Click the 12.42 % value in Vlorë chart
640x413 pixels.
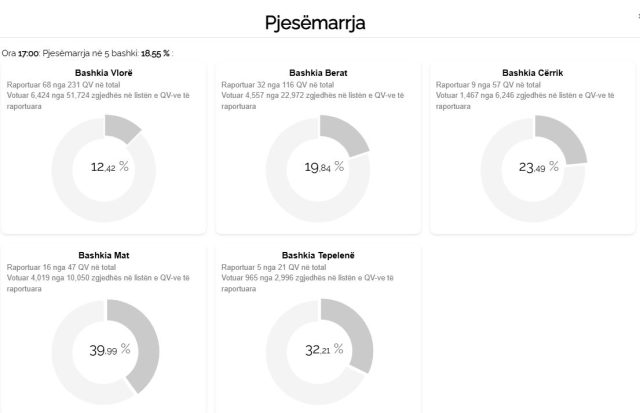[x=109, y=166]
